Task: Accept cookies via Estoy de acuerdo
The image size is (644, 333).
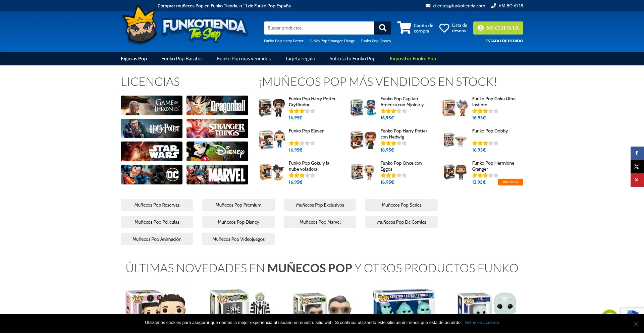Action: click(x=482, y=322)
